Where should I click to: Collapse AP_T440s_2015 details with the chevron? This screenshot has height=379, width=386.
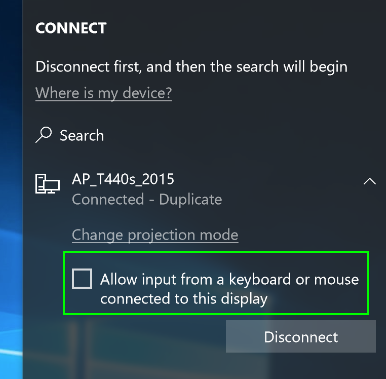coord(369,181)
